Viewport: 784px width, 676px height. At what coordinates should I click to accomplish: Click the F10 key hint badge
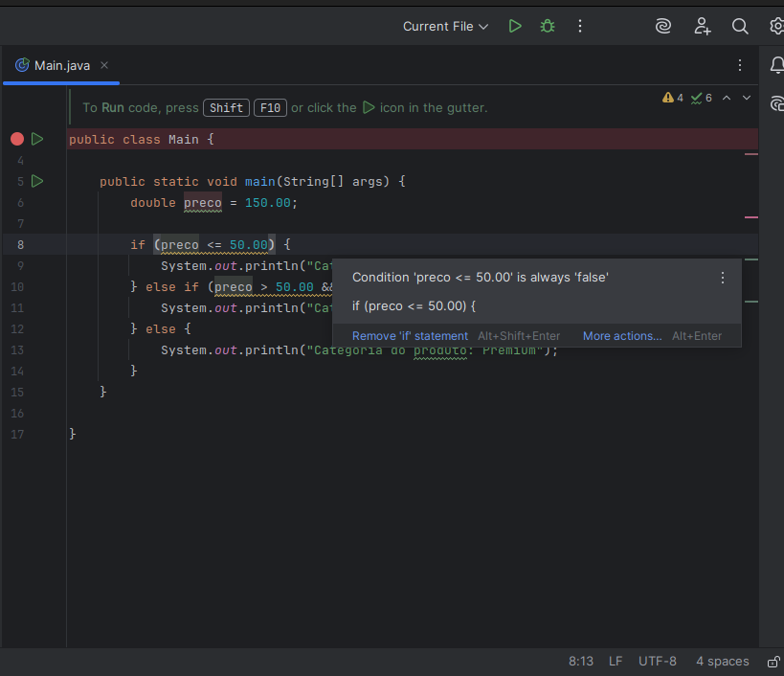pos(270,108)
